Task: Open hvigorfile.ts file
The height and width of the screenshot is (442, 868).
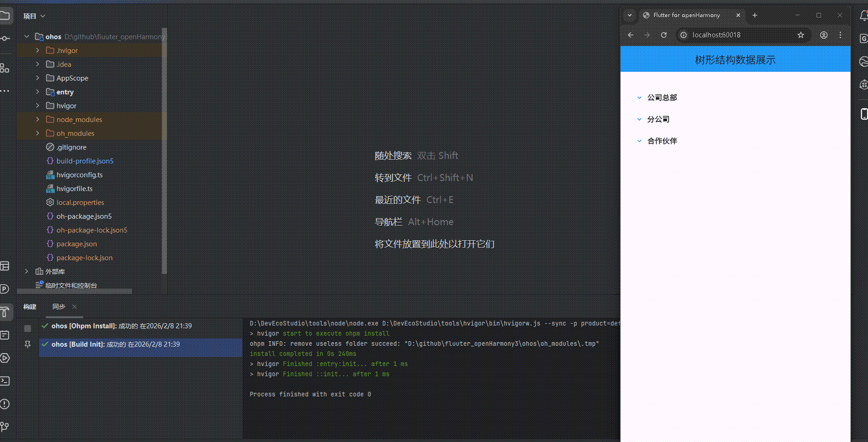Action: click(75, 188)
